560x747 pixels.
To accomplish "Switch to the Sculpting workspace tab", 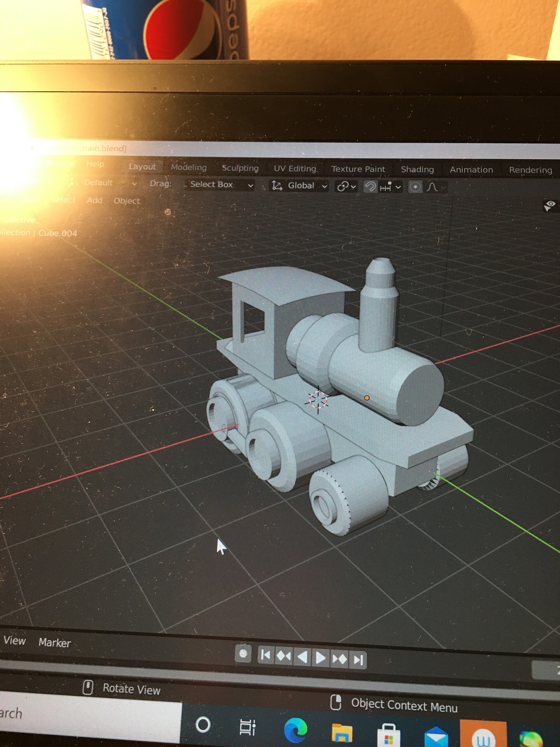I will [x=240, y=168].
